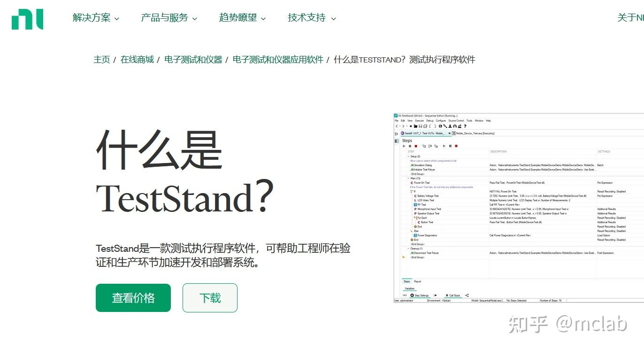Viewport: 644px width, 350px height.
Task: Step Over the current step
Action: tap(430, 146)
